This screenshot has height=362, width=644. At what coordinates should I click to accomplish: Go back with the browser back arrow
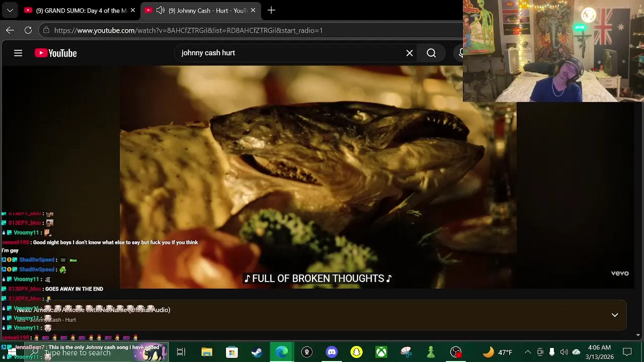tap(10, 30)
